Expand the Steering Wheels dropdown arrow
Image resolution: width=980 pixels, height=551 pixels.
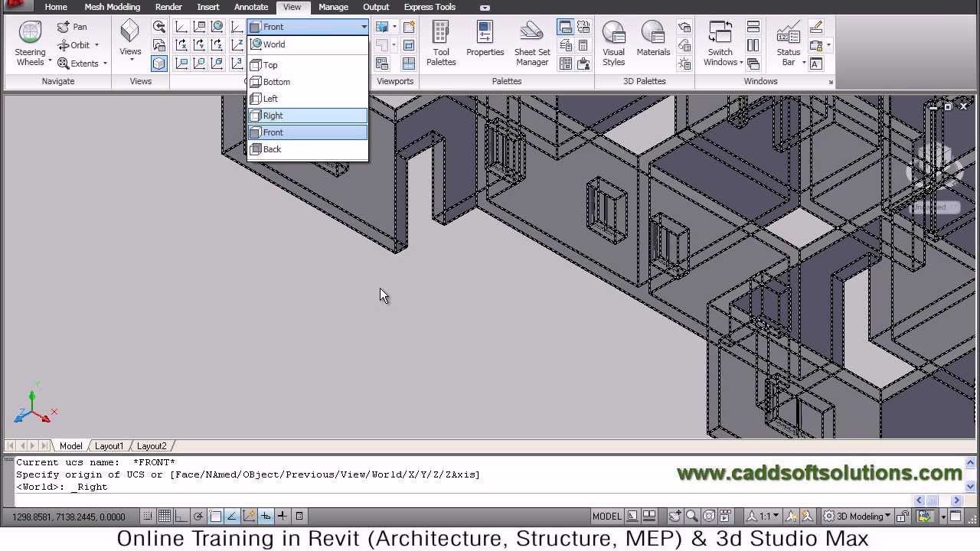point(50,61)
